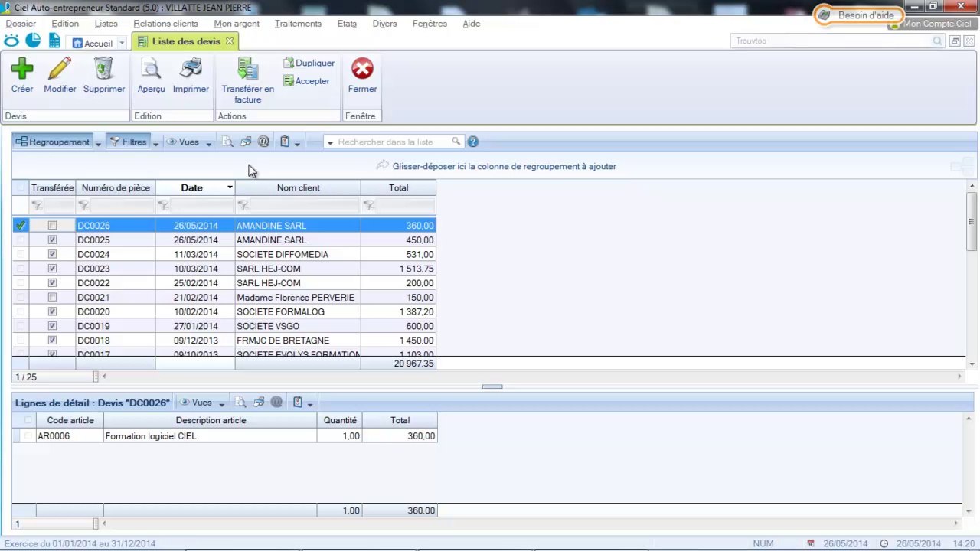980x551 pixels.
Task: Open the Regroupement dropdown arrow
Action: (x=98, y=143)
